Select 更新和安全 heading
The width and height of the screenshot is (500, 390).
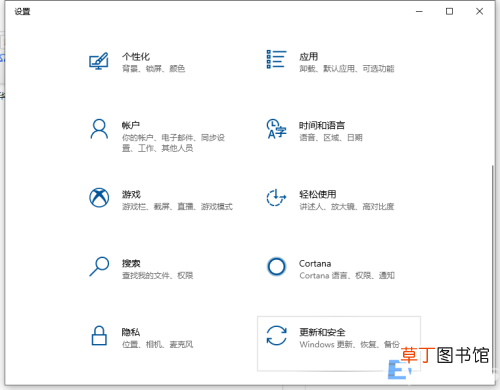(x=322, y=332)
